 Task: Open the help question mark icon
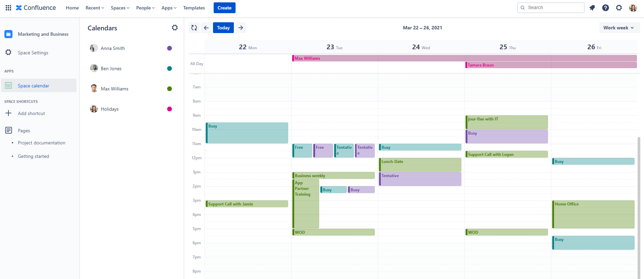point(606,8)
